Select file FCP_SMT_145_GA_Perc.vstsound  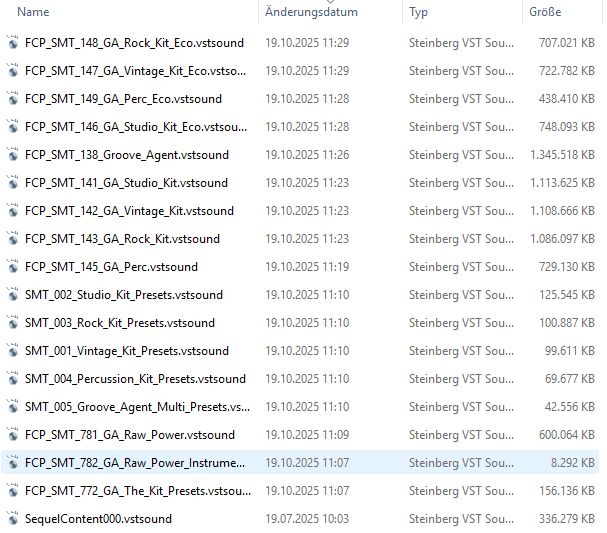111,267
